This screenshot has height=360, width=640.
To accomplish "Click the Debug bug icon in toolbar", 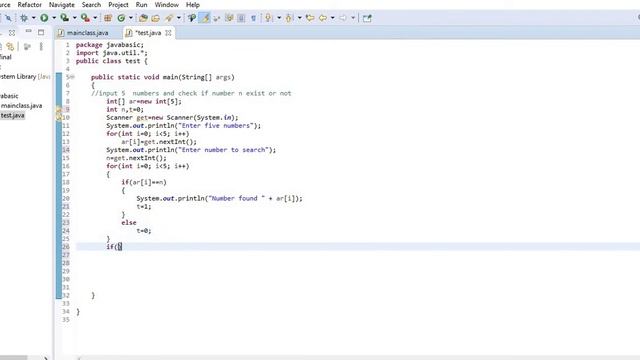I will 24,18.
